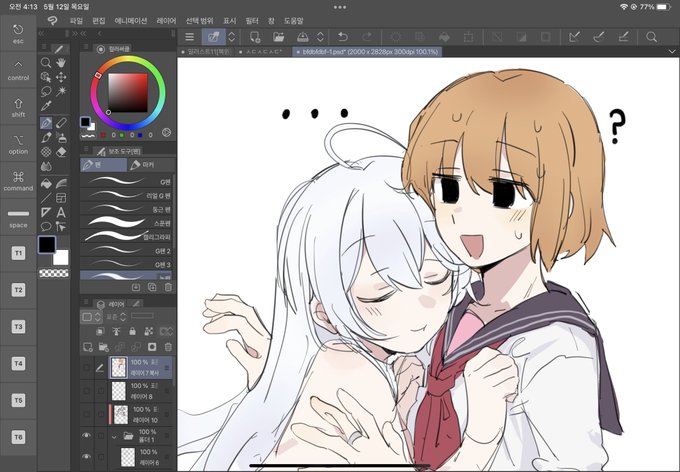Select the Blend tool
Screen dimensions: 680x472
click(46, 166)
